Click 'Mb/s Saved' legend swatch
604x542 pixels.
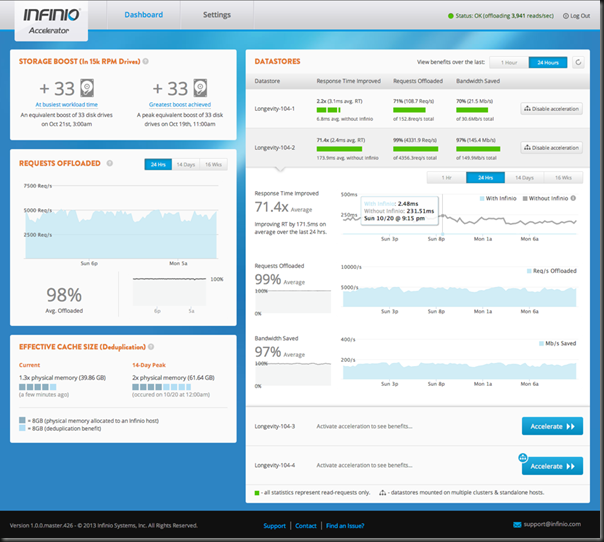541,343
